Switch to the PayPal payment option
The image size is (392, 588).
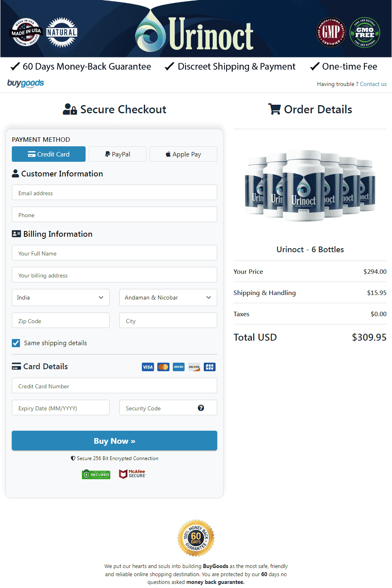[x=117, y=154]
